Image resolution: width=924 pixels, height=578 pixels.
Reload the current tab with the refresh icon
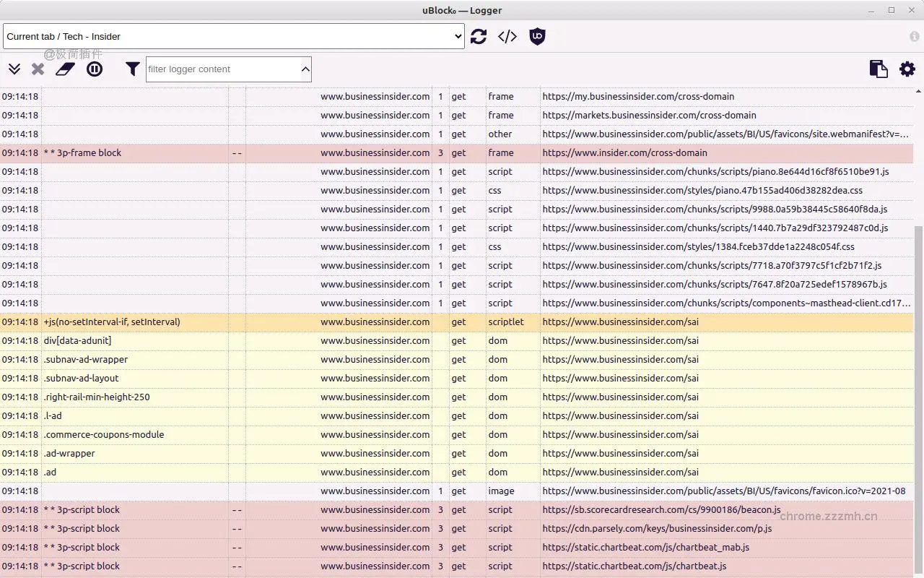[479, 36]
